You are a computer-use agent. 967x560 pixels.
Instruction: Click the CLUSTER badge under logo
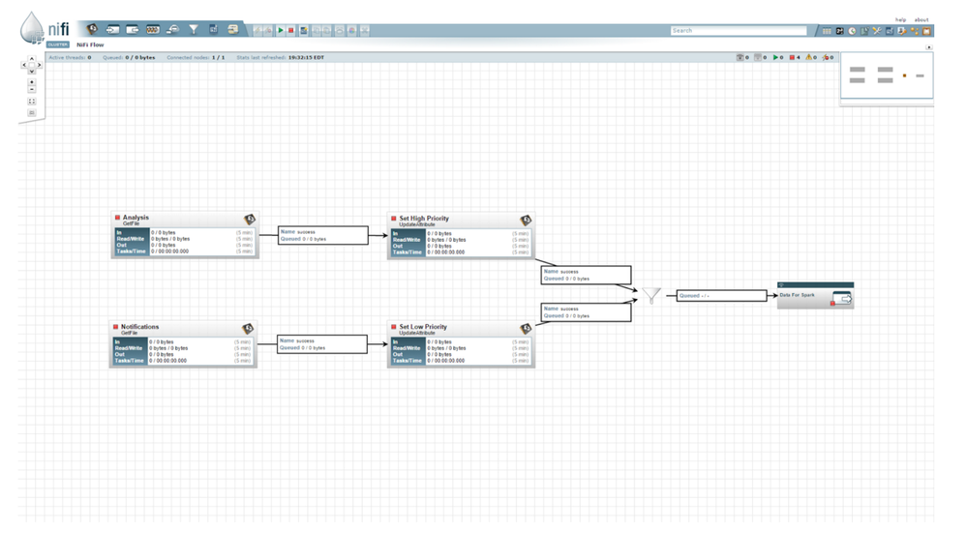pyautogui.click(x=58, y=44)
